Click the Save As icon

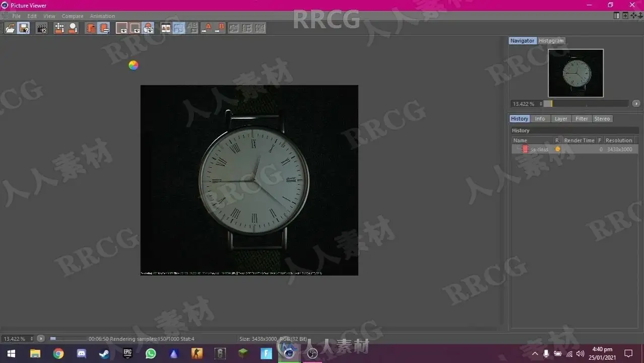point(24,28)
